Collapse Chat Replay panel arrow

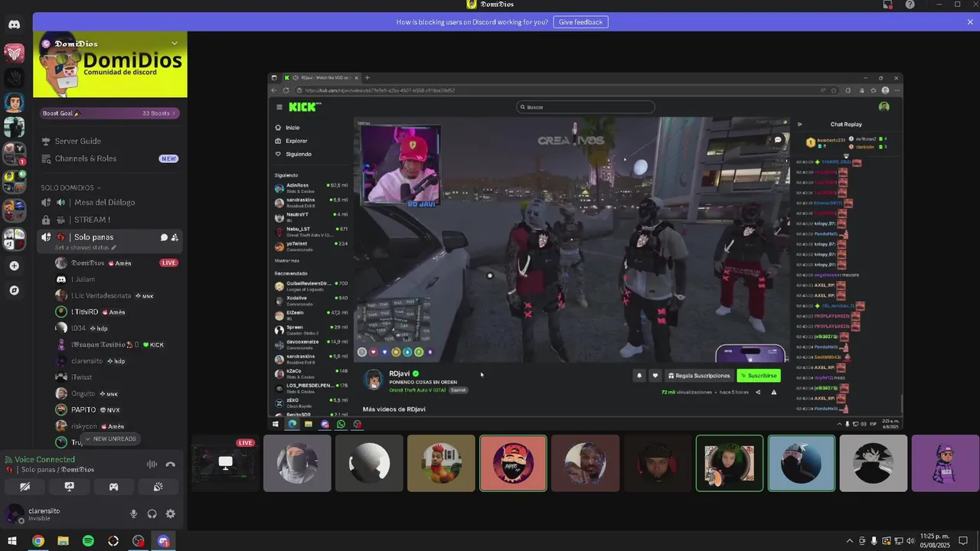coord(799,124)
